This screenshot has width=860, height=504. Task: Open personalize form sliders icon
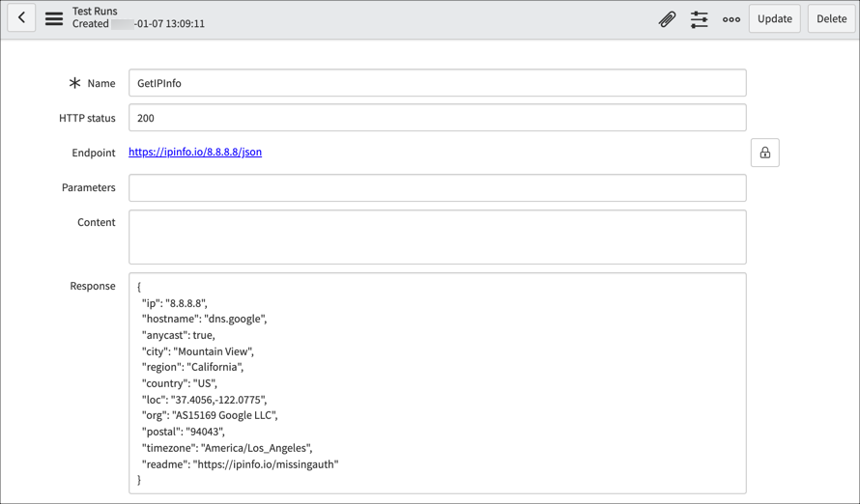(x=700, y=19)
